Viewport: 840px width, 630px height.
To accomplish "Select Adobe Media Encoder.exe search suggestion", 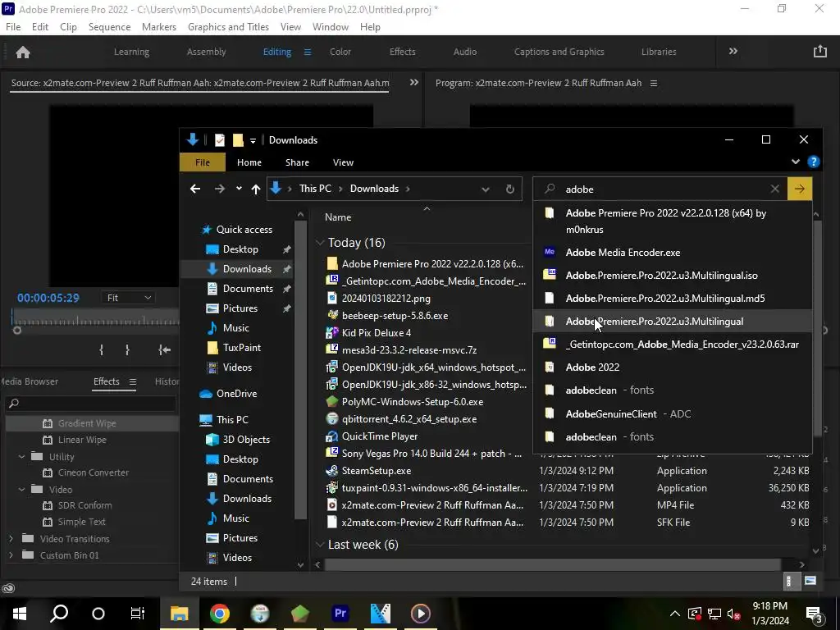I will coord(673,253).
